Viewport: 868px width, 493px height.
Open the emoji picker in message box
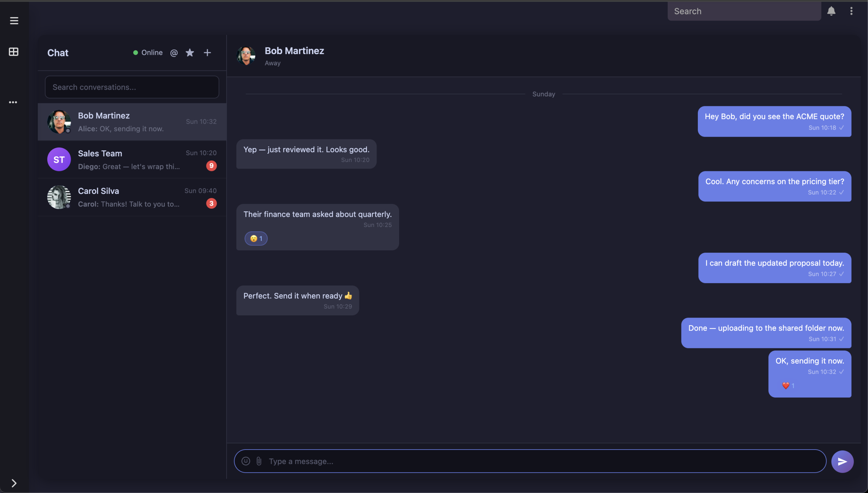[246, 461]
